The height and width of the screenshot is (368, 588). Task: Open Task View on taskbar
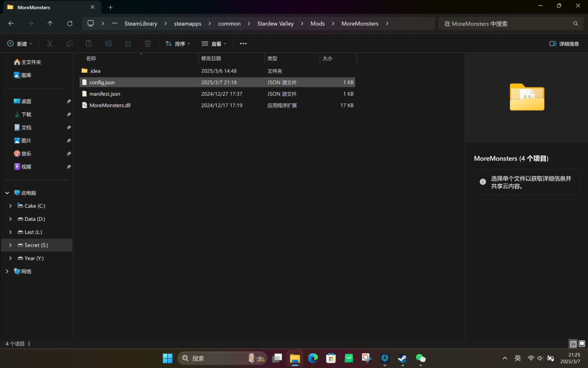tap(277, 358)
